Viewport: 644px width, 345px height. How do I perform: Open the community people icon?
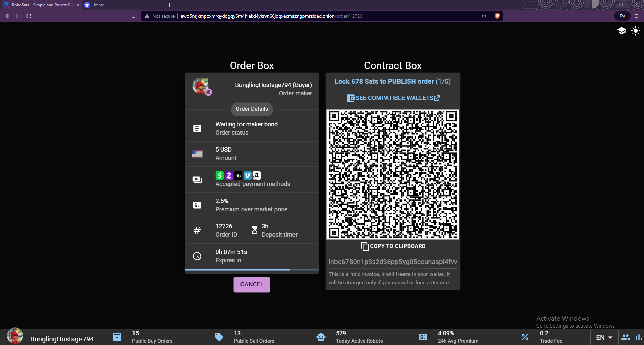click(625, 337)
